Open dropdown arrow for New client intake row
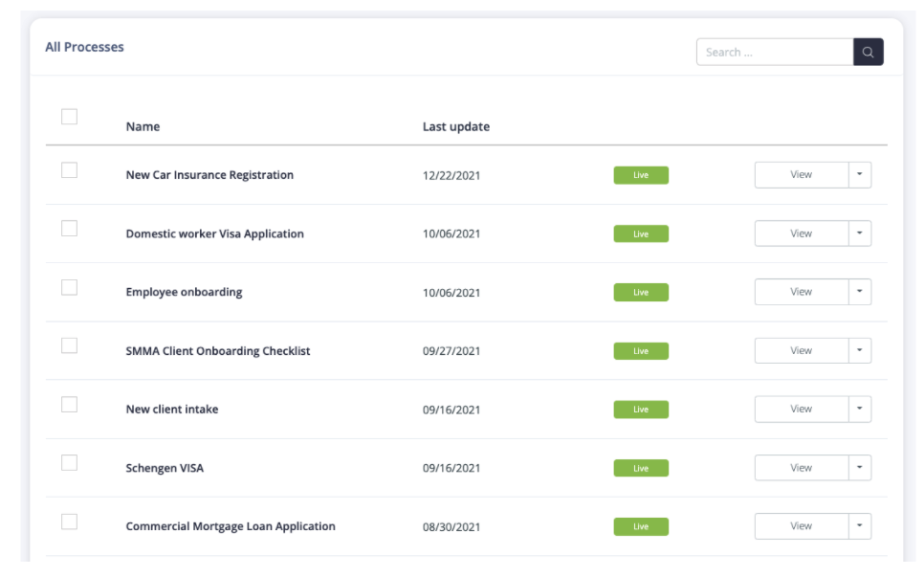 (860, 409)
